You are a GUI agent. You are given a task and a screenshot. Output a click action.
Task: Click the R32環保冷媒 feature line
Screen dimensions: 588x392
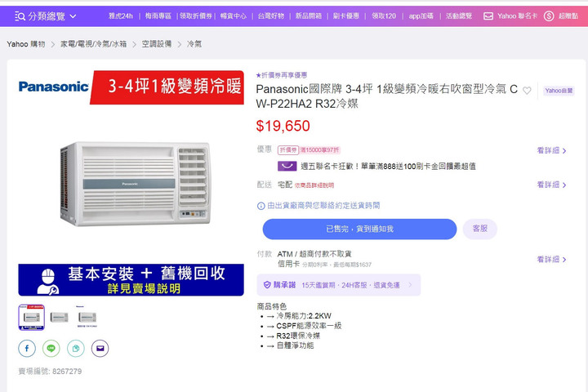[x=298, y=336]
